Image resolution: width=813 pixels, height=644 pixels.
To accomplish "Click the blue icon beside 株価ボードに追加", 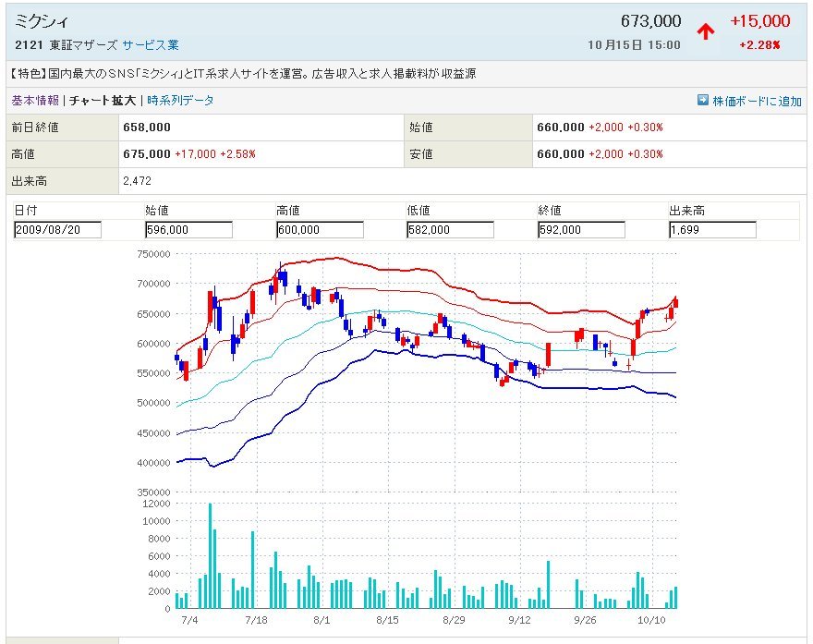I will (x=703, y=100).
